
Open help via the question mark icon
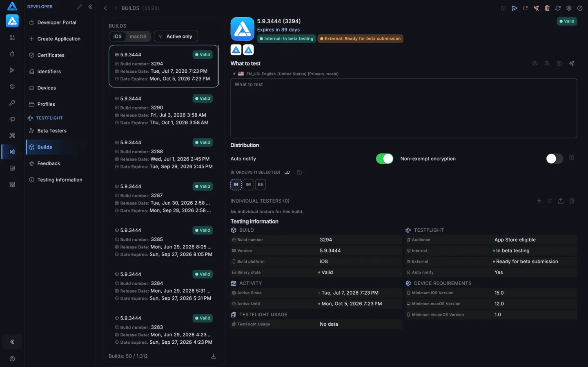pyautogui.click(x=580, y=8)
